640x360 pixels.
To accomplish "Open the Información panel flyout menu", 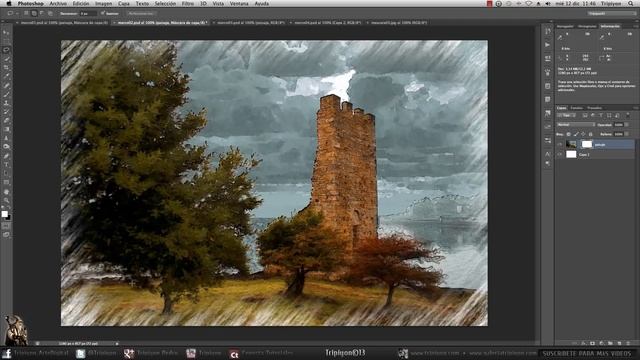I will coord(635,26).
